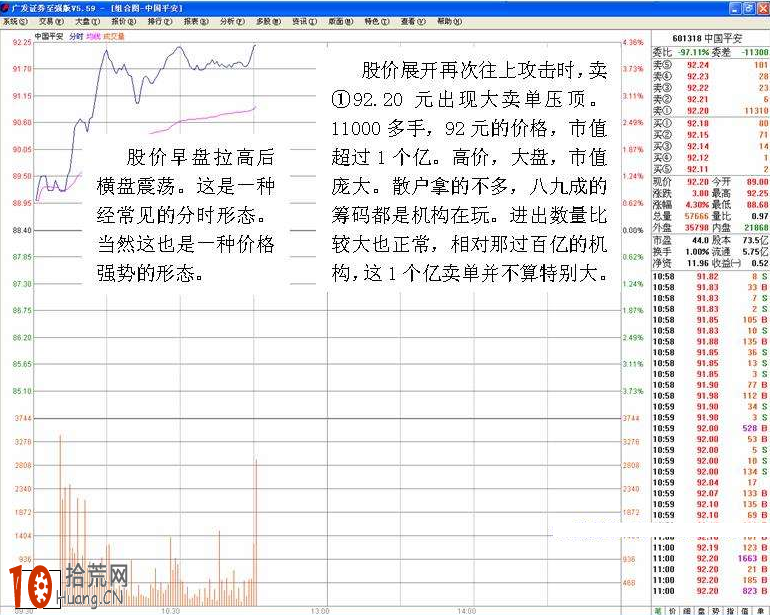
Task: Select the 买⑤ row at 92.11
Action: [x=711, y=169]
